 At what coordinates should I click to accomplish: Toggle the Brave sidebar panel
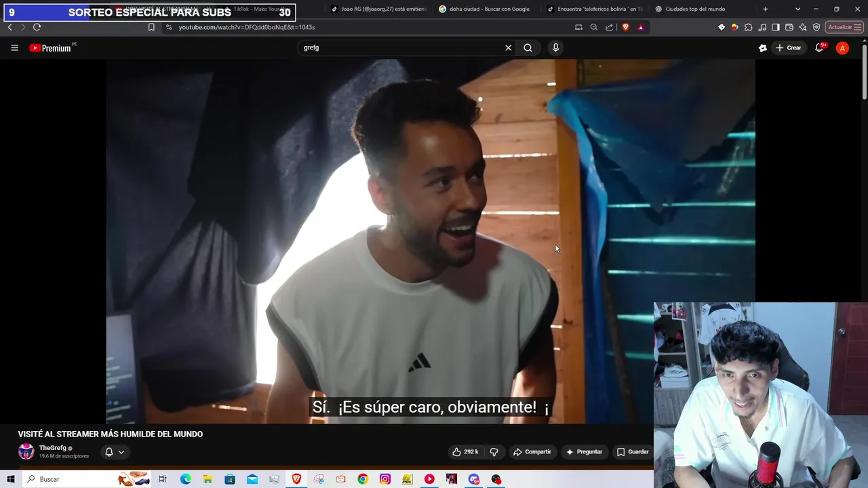[x=776, y=27]
